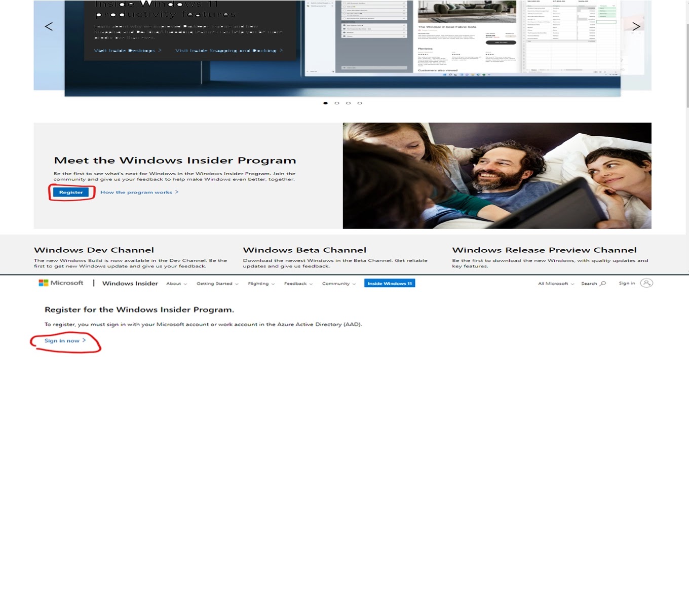Expand the Getting Started menu

coord(217,284)
